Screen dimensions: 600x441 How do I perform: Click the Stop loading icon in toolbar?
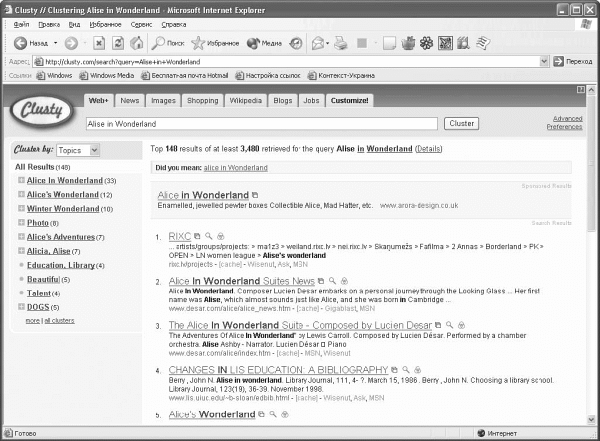coord(99,43)
